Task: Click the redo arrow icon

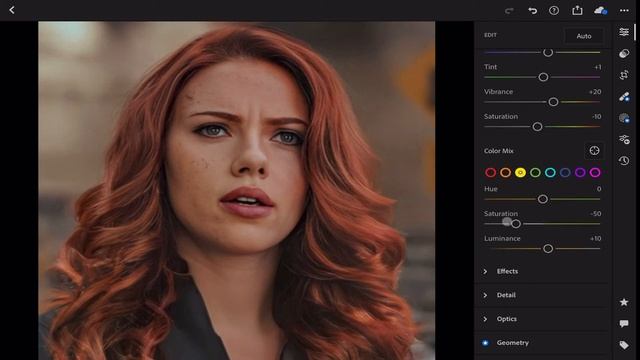Action: click(x=509, y=11)
